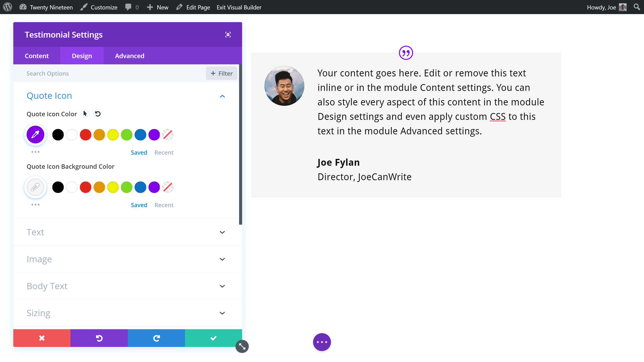This screenshot has height=362, width=644.
Task: Click the modal resize handle arrow icon
Action: coord(242,346)
